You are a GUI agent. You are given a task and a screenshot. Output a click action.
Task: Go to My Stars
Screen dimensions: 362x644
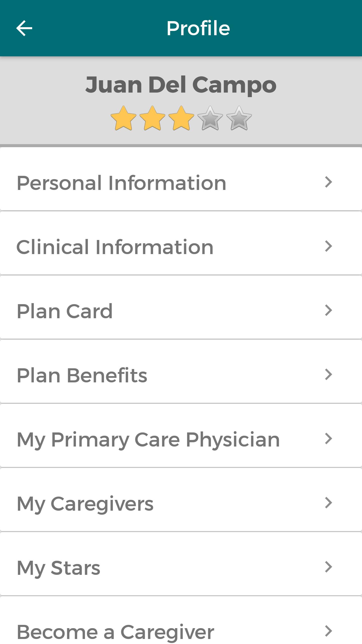pyautogui.click(x=59, y=568)
